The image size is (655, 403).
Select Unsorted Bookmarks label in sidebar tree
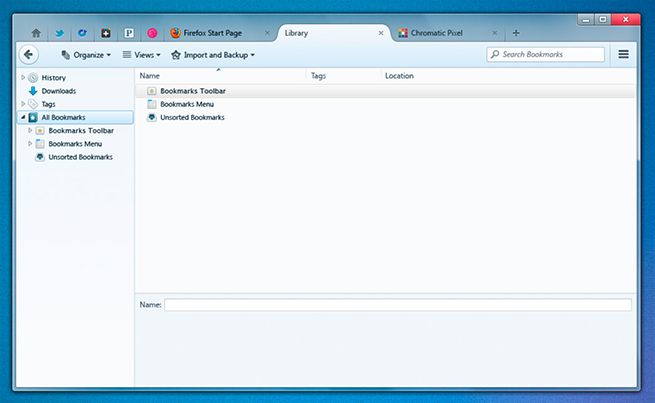(x=81, y=157)
